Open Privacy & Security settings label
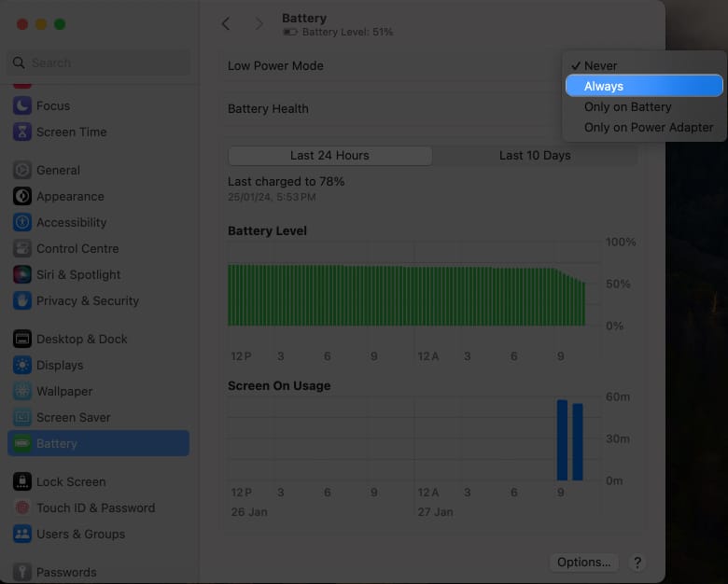728x584 pixels. pos(88,300)
